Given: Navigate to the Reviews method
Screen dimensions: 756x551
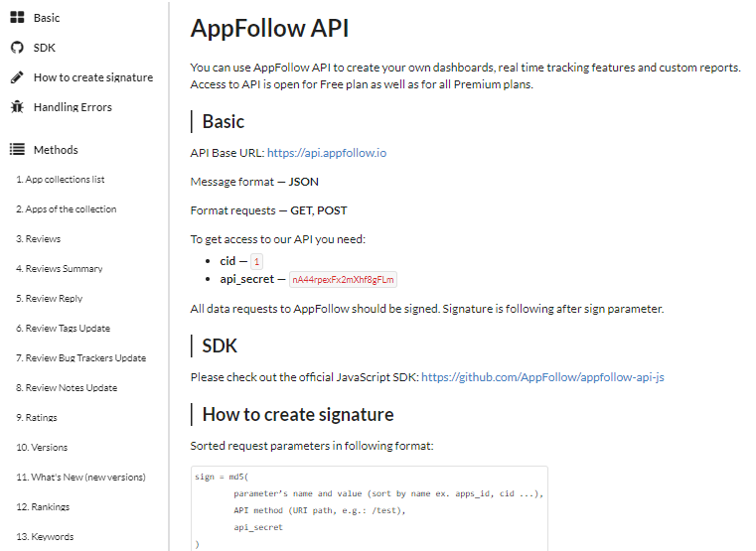Looking at the screenshot, I should point(38,239).
